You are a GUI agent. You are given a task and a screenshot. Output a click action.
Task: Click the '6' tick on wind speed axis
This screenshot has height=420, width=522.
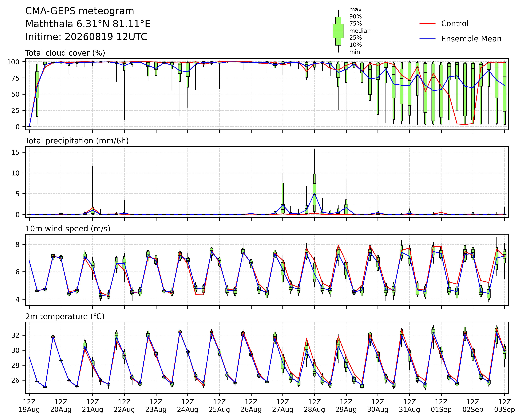tap(17, 272)
